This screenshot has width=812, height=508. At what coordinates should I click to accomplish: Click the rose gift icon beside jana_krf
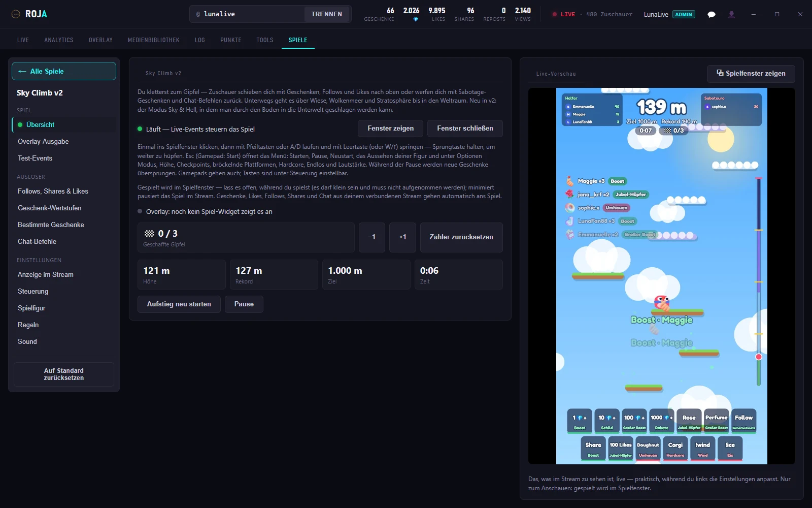(569, 194)
